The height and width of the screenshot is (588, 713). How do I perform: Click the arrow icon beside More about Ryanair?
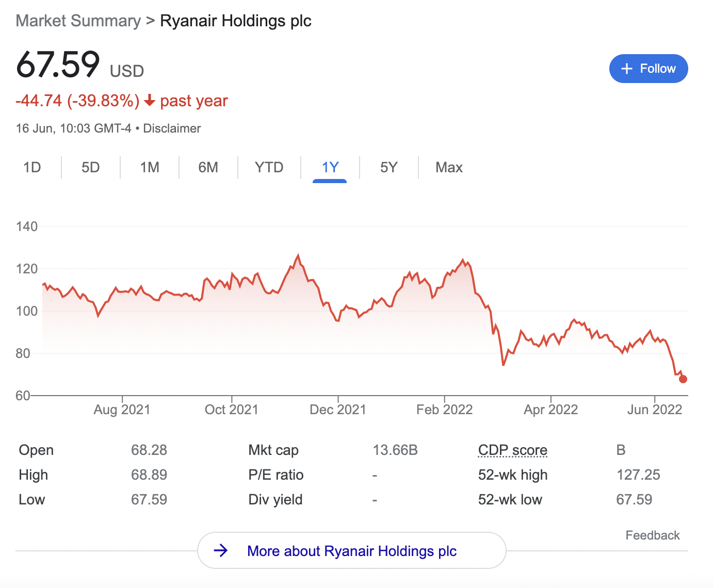(221, 550)
